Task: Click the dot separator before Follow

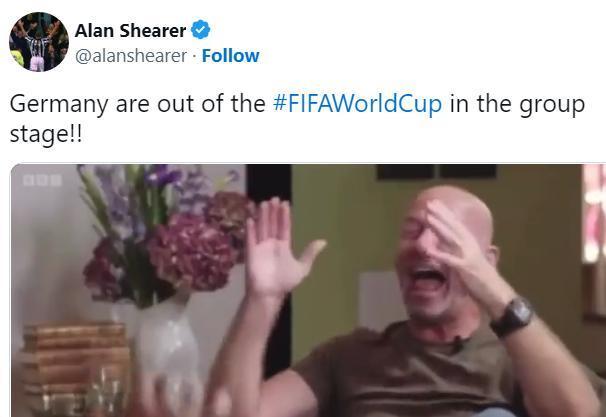Action: [194, 56]
